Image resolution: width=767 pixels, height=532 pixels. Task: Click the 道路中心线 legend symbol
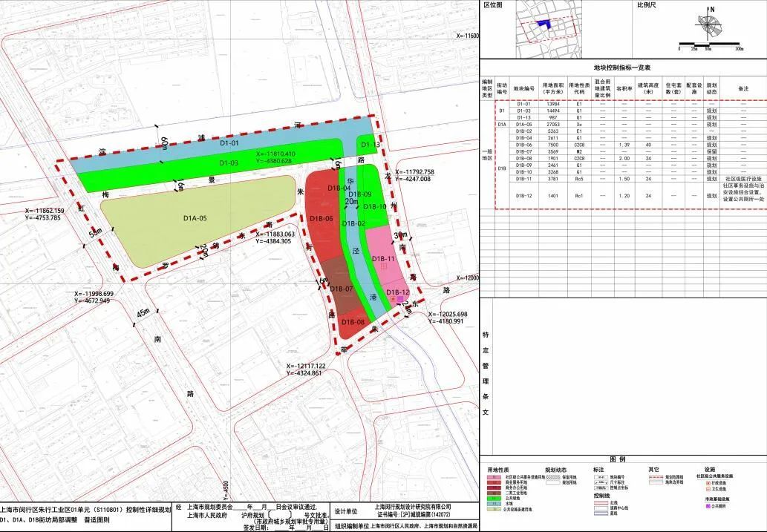601,508
